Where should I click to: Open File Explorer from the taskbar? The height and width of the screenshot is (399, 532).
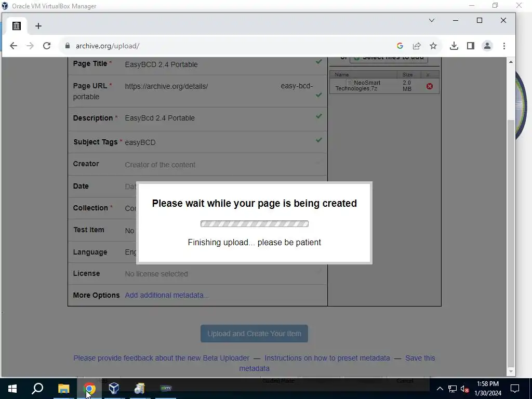(x=63, y=389)
